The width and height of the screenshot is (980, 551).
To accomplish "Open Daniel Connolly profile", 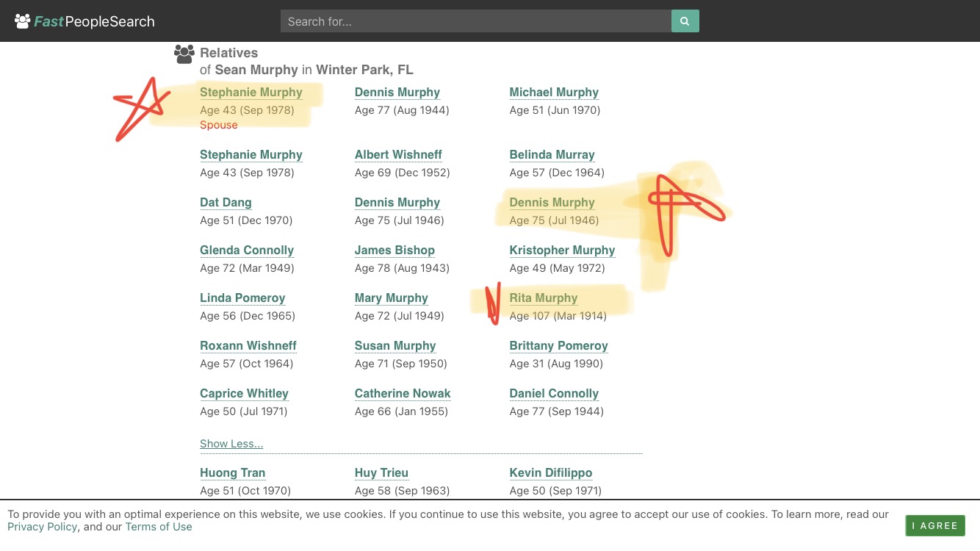I will (554, 393).
